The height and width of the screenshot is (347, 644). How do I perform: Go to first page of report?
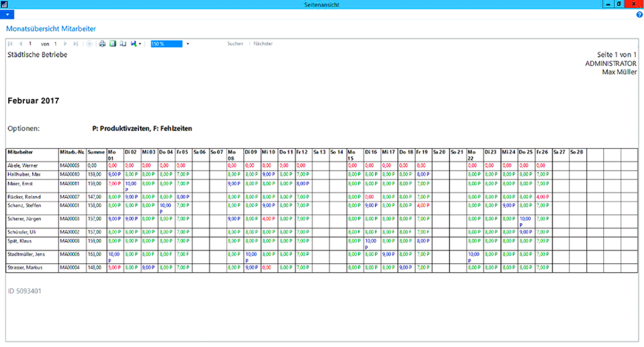(10, 44)
